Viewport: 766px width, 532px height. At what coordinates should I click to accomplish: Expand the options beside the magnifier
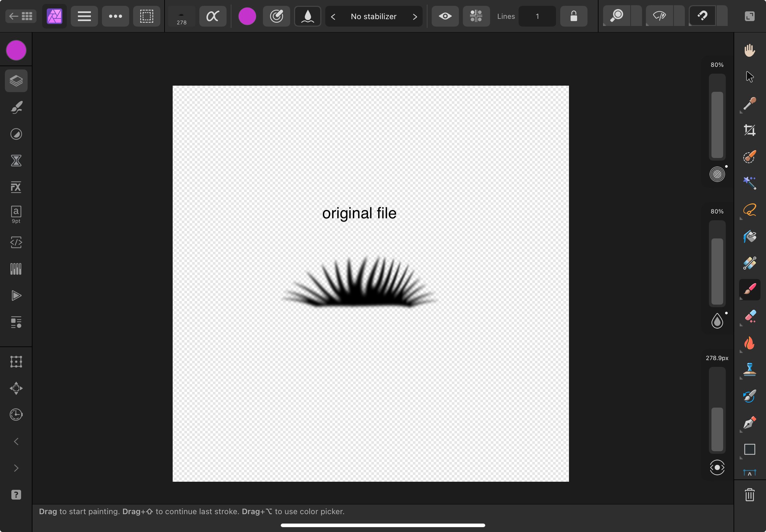636,16
